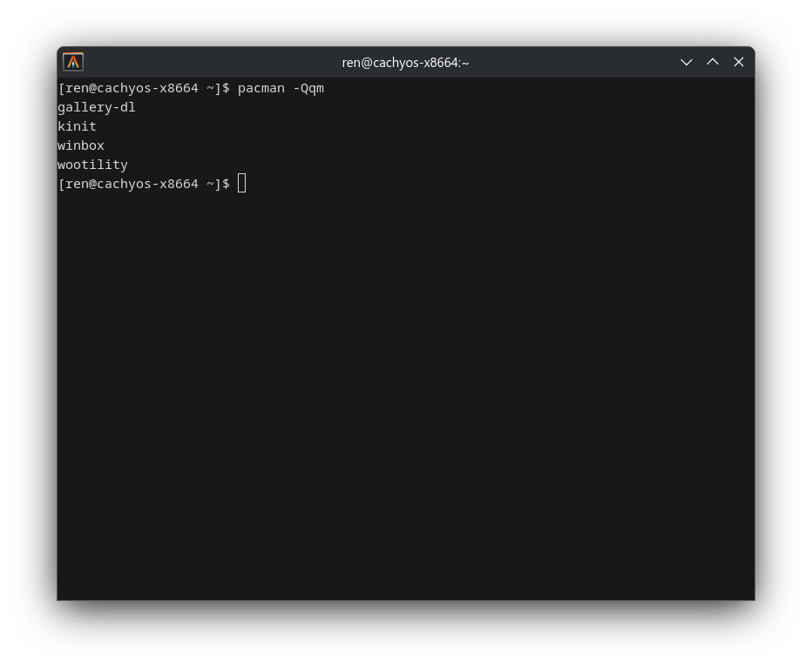The image size is (812, 668).
Task: Close the terminal window with X
Action: tap(739, 62)
